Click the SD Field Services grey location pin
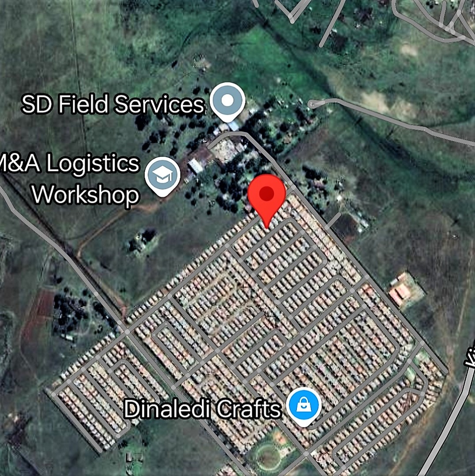Screen dimensions: 475x476 point(228,102)
